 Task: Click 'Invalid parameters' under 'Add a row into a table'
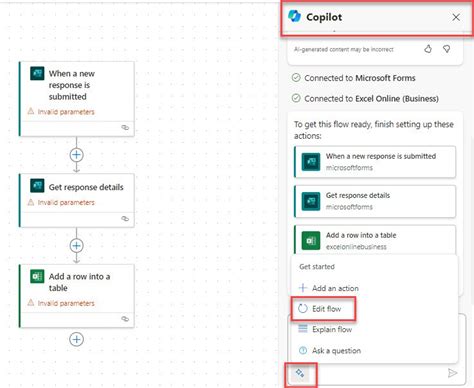click(x=66, y=303)
